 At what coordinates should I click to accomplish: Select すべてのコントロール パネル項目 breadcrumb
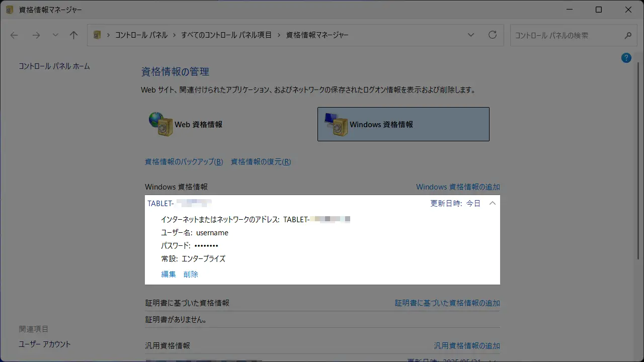(226, 35)
